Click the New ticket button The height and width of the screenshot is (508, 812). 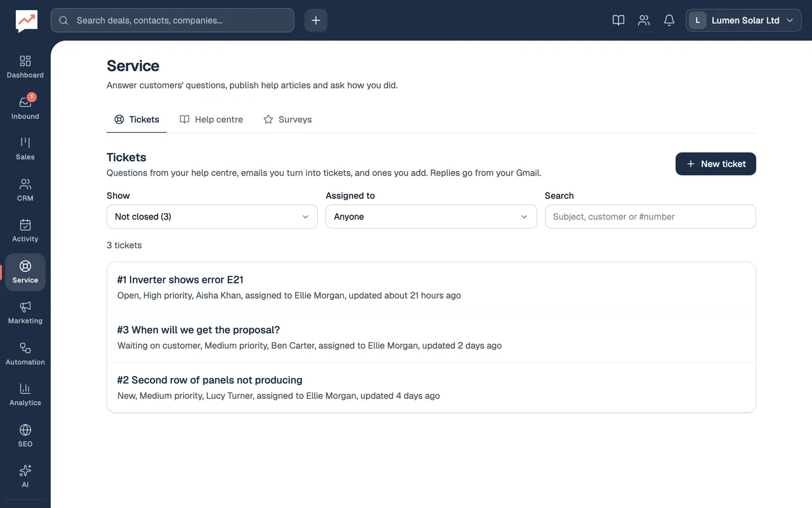716,164
